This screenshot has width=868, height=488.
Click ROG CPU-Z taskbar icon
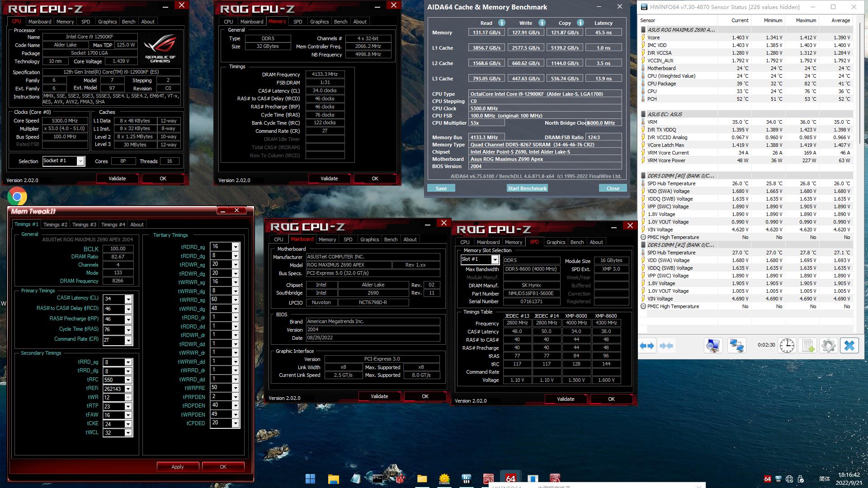pos(489,479)
